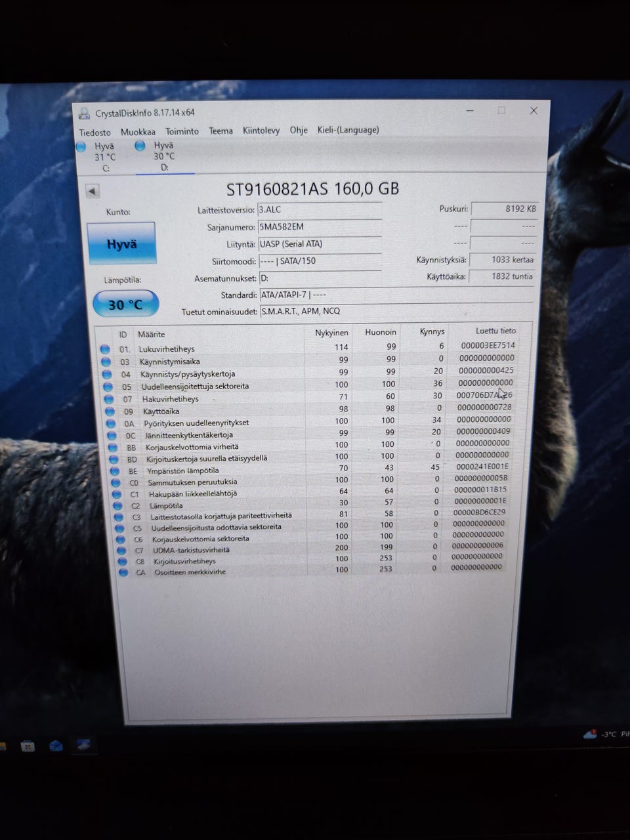Image resolution: width=630 pixels, height=840 pixels.
Task: Click the Luettu tieto column header
Action: click(x=495, y=331)
